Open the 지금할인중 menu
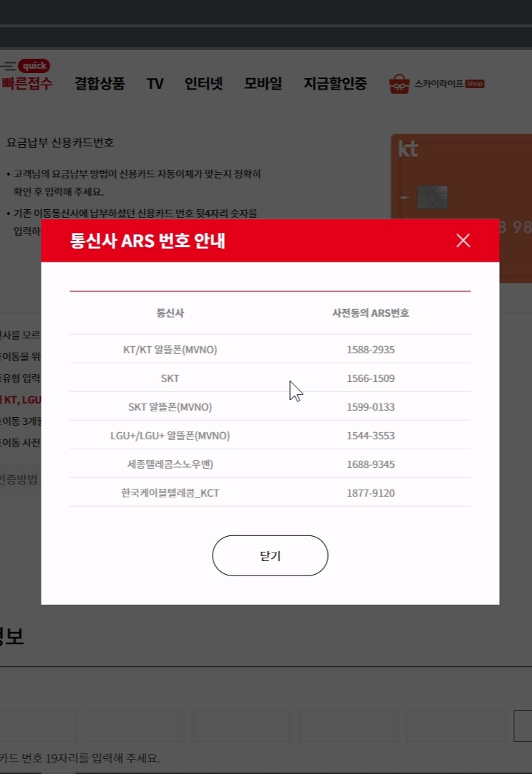This screenshot has width=532, height=774. pyautogui.click(x=335, y=83)
